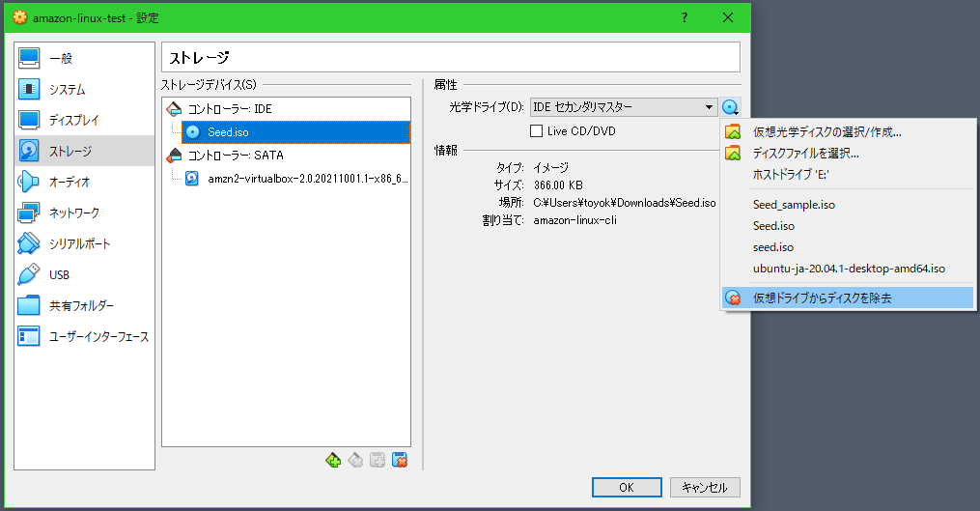Open the USB settings category

[84, 274]
